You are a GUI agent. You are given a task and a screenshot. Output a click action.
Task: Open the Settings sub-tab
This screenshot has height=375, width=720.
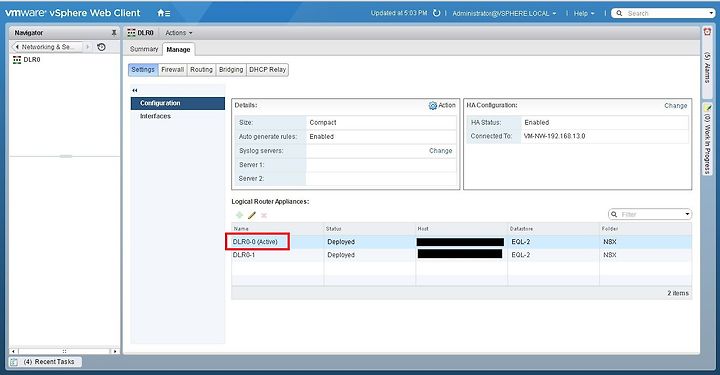[x=143, y=69]
